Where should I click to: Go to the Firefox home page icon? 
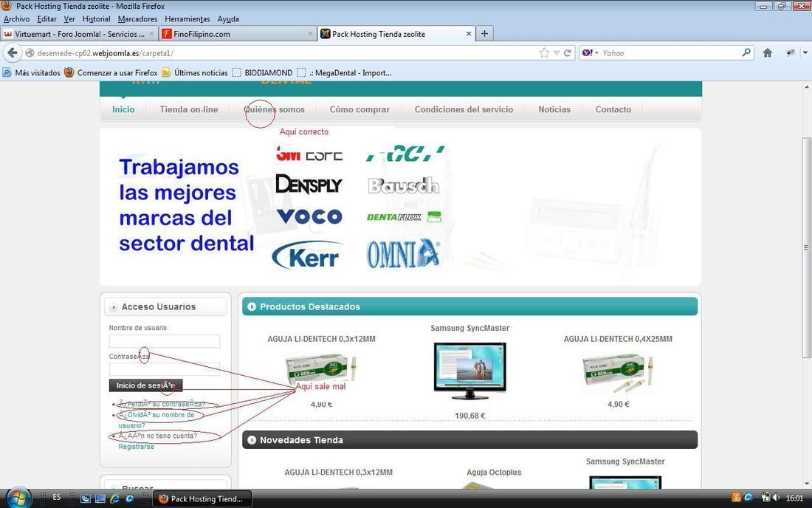pos(768,53)
